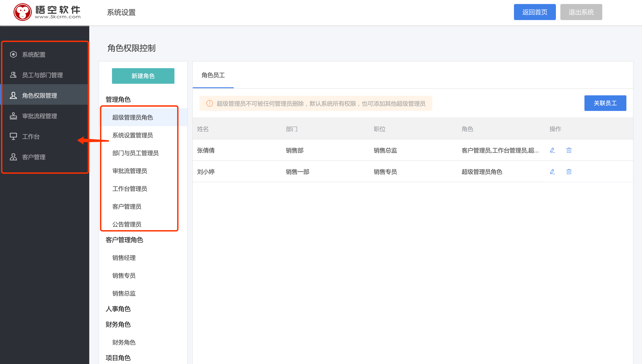
Task: Click the 审批流程管理 stamp icon
Action: click(x=13, y=116)
